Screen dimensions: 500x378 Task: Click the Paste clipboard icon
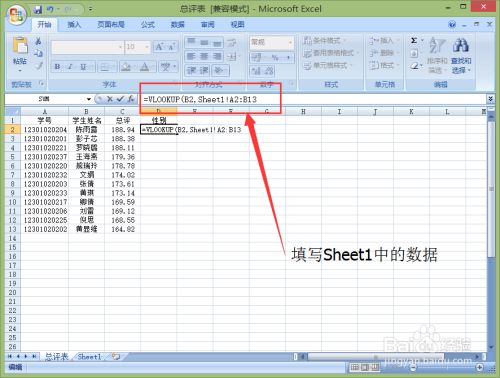click(x=20, y=45)
